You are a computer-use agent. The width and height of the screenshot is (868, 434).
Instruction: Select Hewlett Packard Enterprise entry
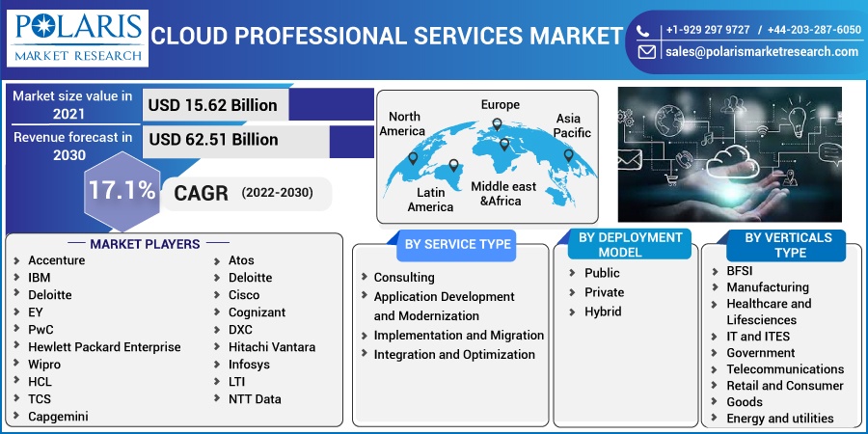point(104,347)
